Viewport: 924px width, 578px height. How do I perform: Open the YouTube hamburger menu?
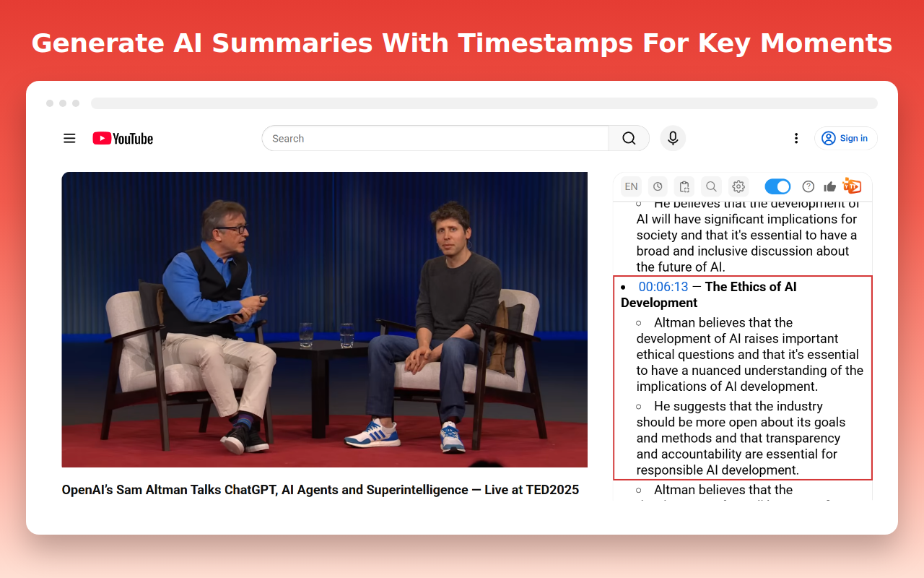tap(69, 138)
